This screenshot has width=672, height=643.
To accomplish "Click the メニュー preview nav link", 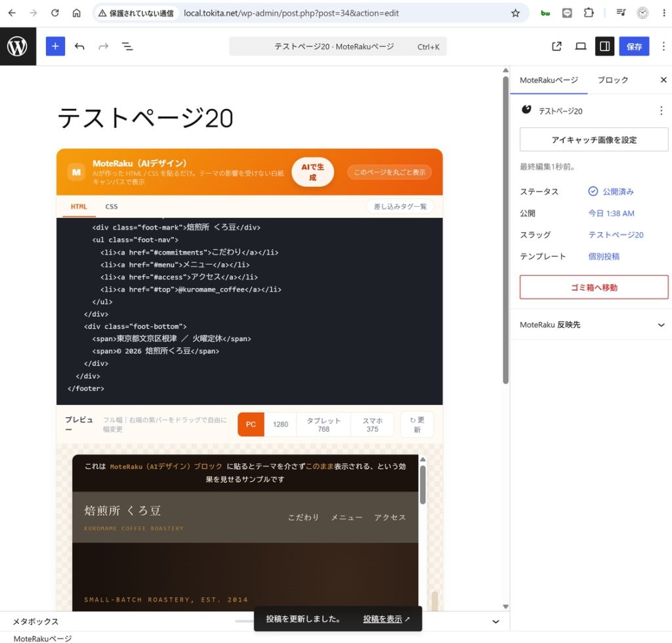I will 346,518.
